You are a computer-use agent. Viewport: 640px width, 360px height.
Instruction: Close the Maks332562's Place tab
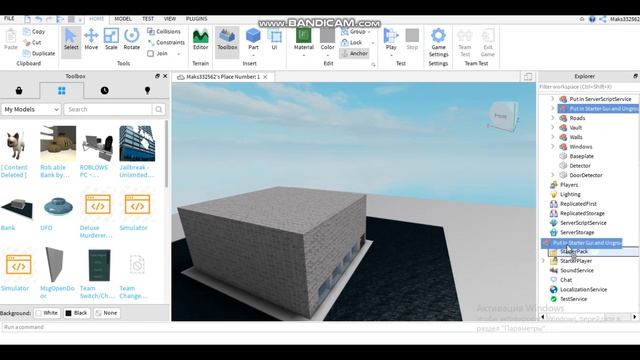pos(265,77)
